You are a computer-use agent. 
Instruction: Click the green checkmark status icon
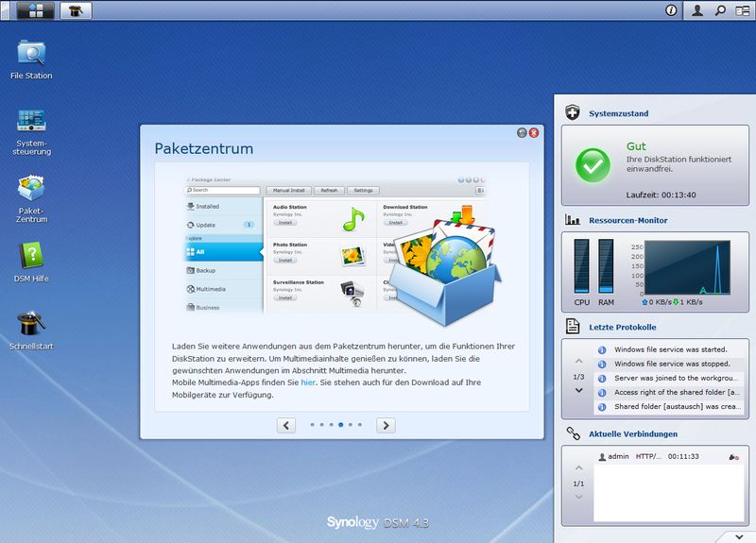(x=593, y=165)
